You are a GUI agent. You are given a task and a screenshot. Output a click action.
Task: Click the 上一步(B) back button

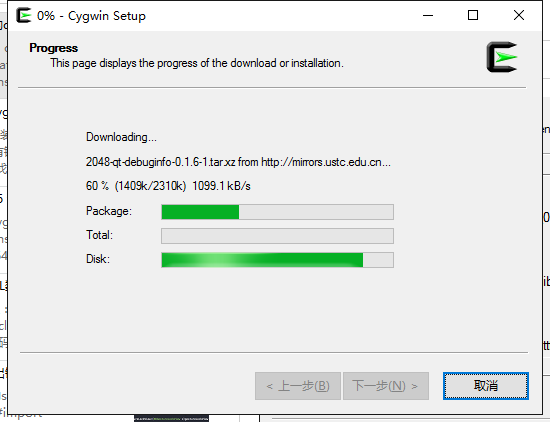tap(298, 386)
